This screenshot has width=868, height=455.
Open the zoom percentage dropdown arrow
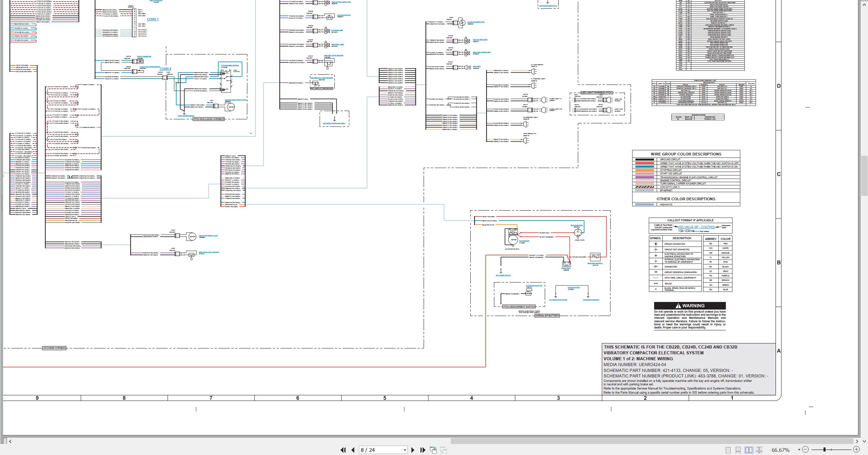click(x=799, y=450)
